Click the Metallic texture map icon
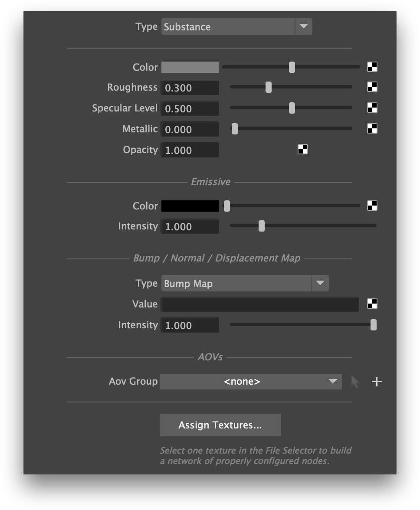 click(x=372, y=128)
